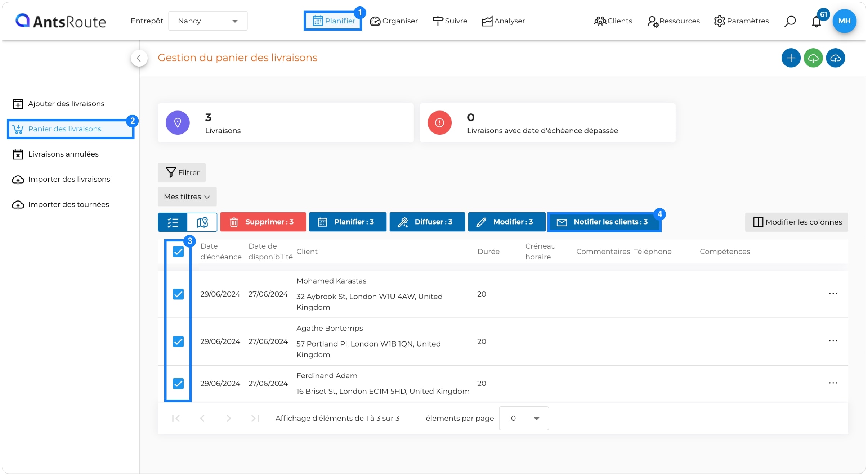Screen dimensions: 868x475
Task: Open the Paramètres menu
Action: click(741, 21)
